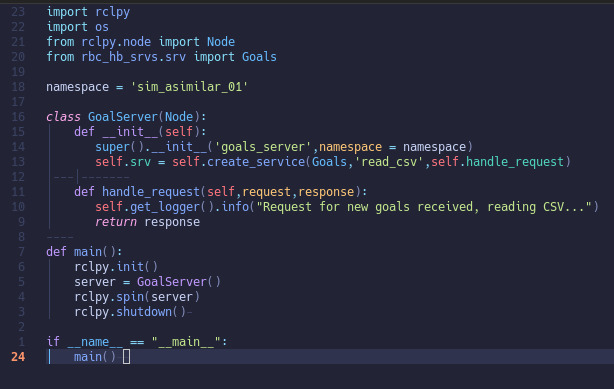
Task: Click relative line number 16 beside class line
Action: (18, 117)
